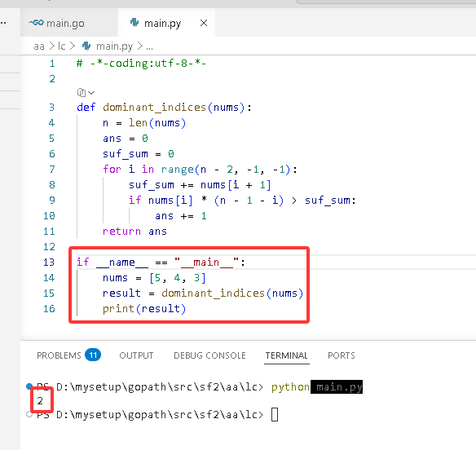Switch to the main.go editor tab

[x=69, y=23]
